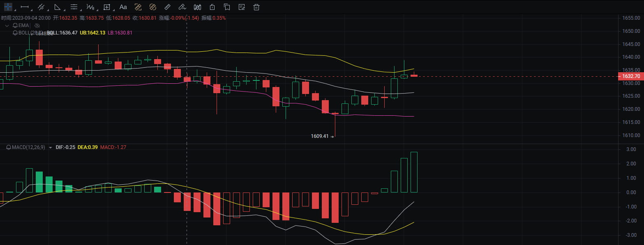Click the bell icon beside MACD(12,26,9)

point(9,147)
